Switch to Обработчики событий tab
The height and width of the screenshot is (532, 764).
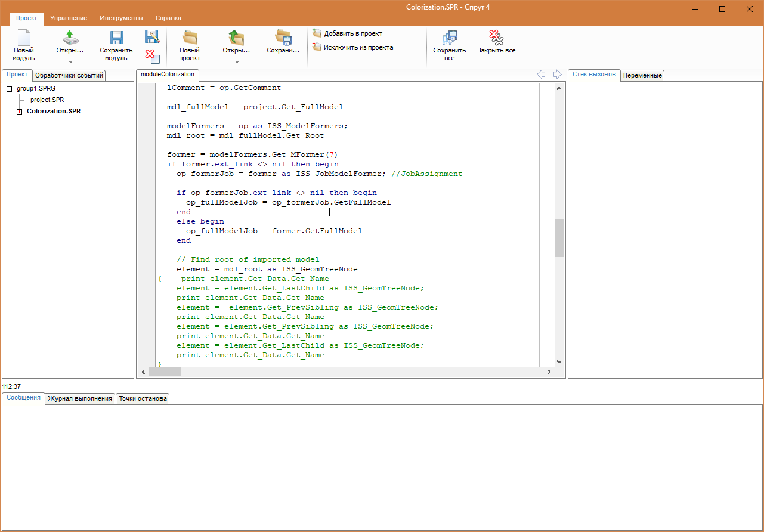click(69, 75)
